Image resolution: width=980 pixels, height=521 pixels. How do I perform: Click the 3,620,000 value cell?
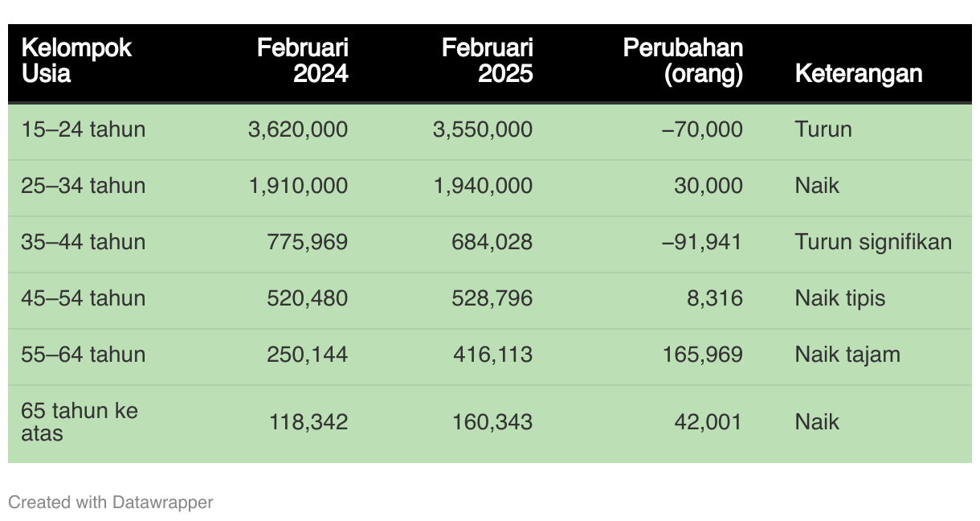pyautogui.click(x=298, y=129)
